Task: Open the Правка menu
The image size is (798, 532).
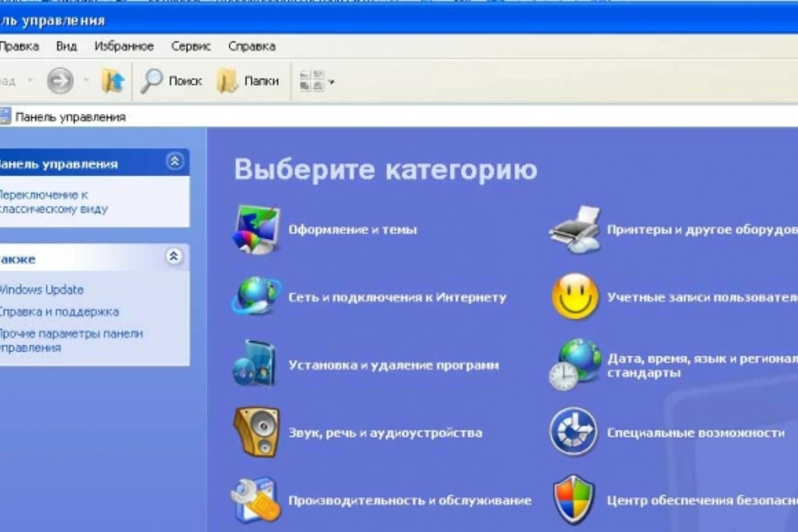Action: [x=19, y=47]
